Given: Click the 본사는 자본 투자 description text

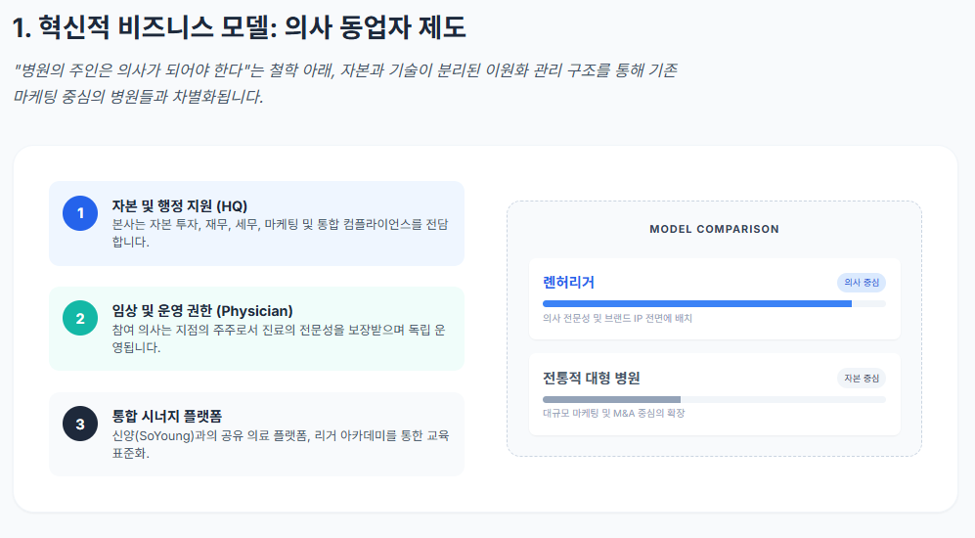Looking at the screenshot, I should (x=280, y=233).
